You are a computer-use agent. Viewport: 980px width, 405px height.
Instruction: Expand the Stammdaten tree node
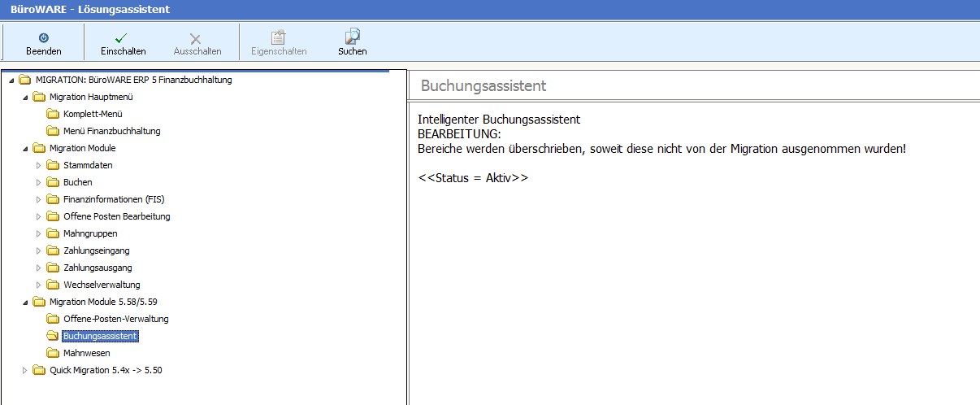pyautogui.click(x=38, y=165)
